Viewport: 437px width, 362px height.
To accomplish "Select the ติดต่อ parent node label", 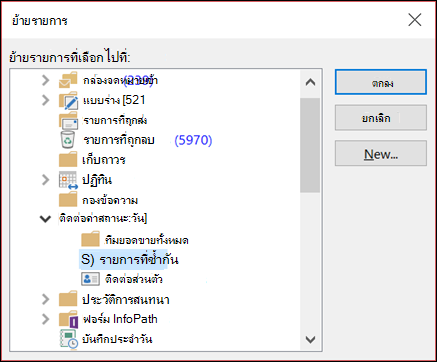I will 103,219.
